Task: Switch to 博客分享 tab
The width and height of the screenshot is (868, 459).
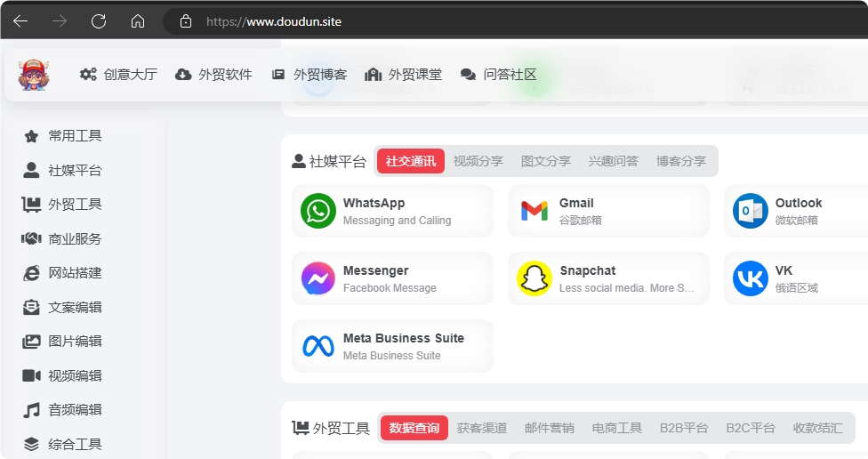Action: [x=681, y=161]
